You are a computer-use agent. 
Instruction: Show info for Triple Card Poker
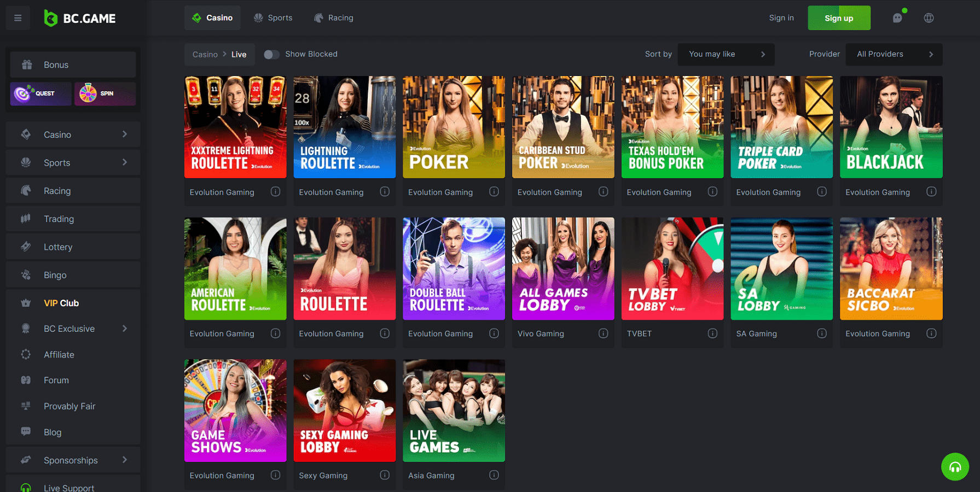(822, 192)
